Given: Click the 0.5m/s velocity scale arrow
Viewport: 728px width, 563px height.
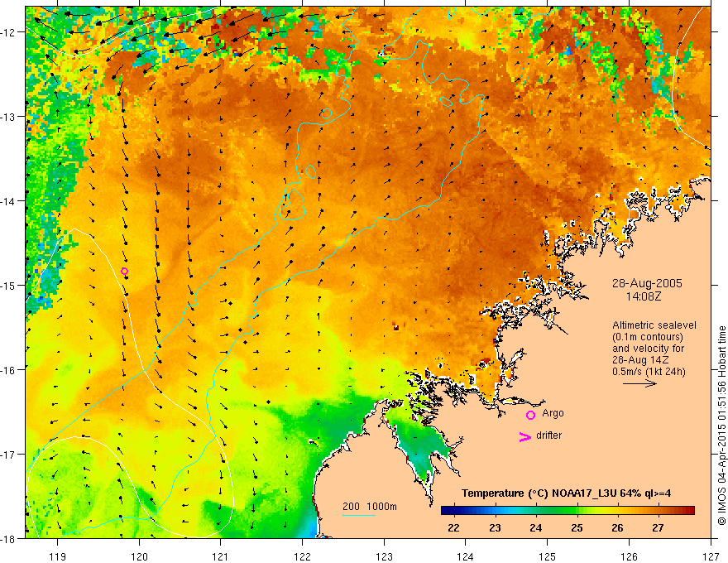Looking at the screenshot, I should [639, 383].
